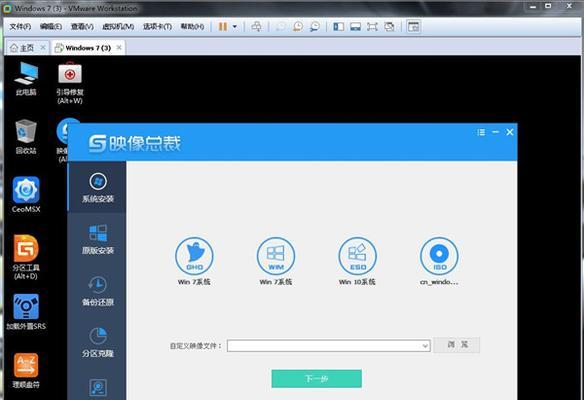Open 引导修复 (Alt+W) desktop icon
This screenshot has height=400, width=584.
tap(70, 83)
